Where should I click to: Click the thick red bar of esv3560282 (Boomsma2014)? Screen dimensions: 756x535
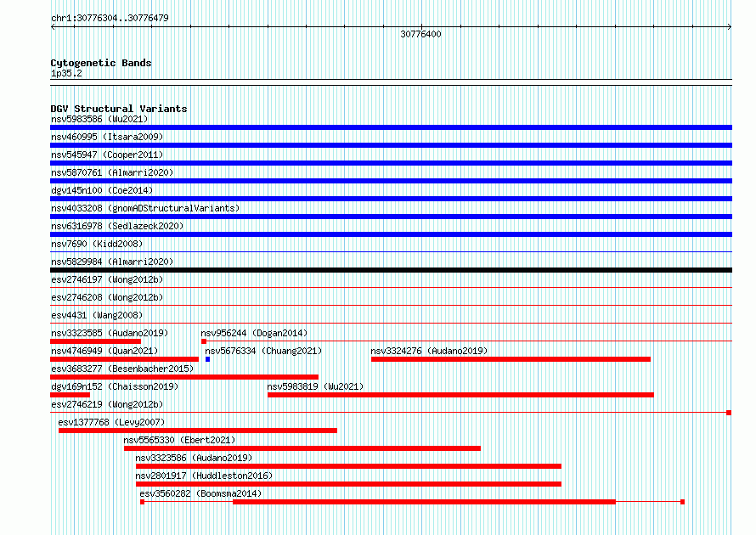pos(424,502)
